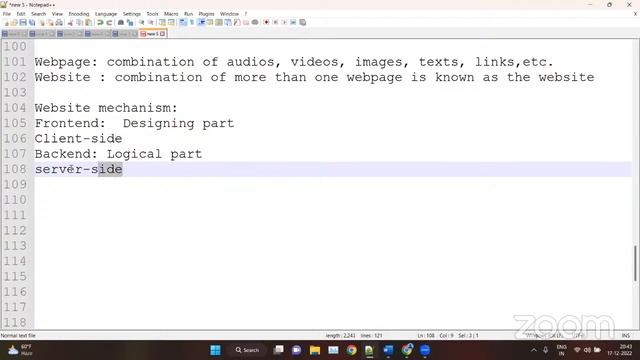Open Find with the binoculars icon
This screenshot has width=640, height=360.
tap(121, 23)
